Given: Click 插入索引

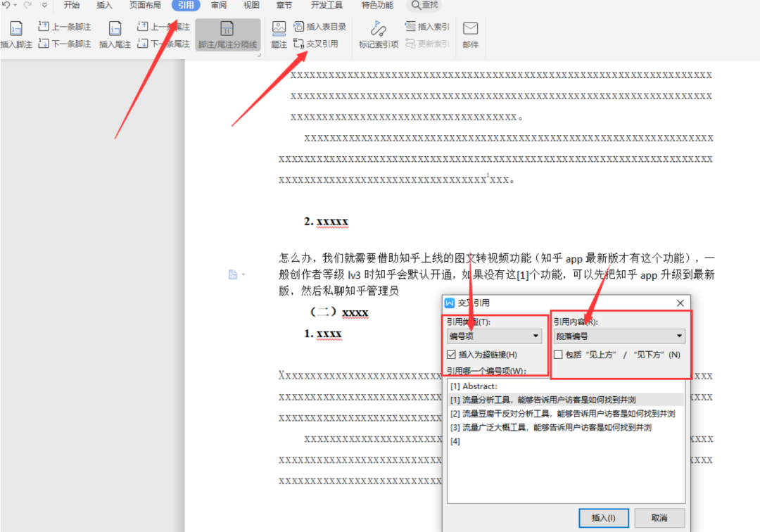Looking at the screenshot, I should pyautogui.click(x=427, y=27).
